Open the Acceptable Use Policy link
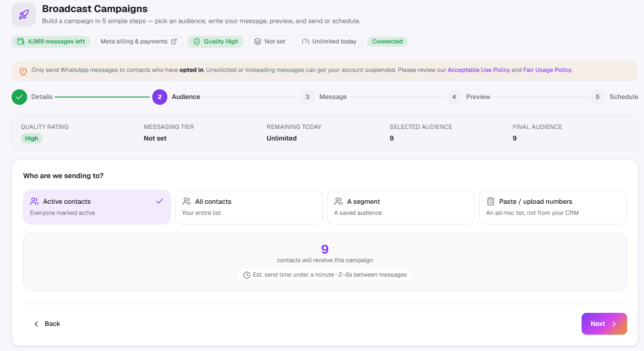The image size is (644, 351). pyautogui.click(x=479, y=70)
